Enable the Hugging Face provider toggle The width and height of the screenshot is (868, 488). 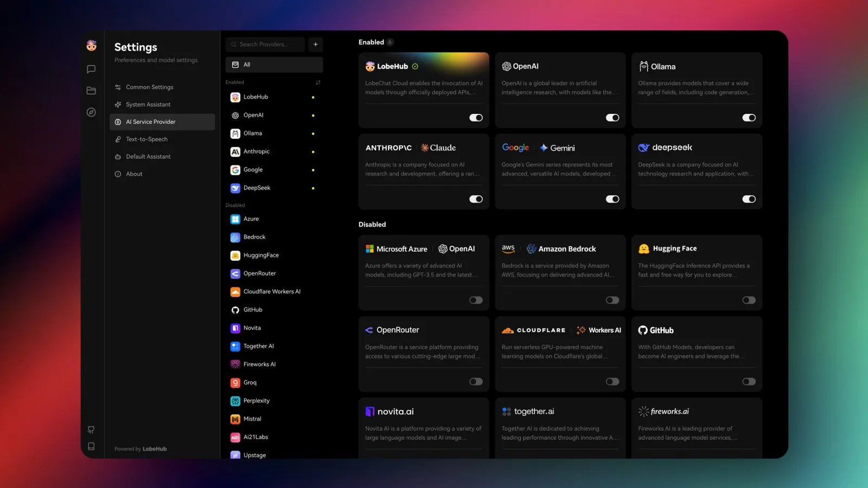click(x=749, y=300)
